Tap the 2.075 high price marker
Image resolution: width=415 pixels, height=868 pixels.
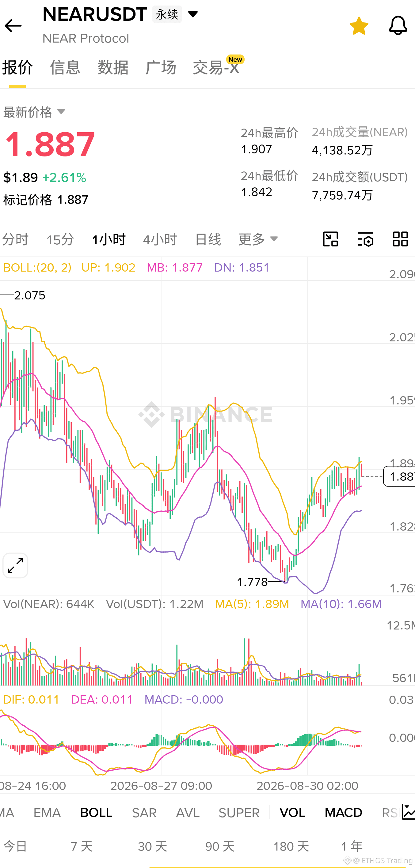coord(30,295)
